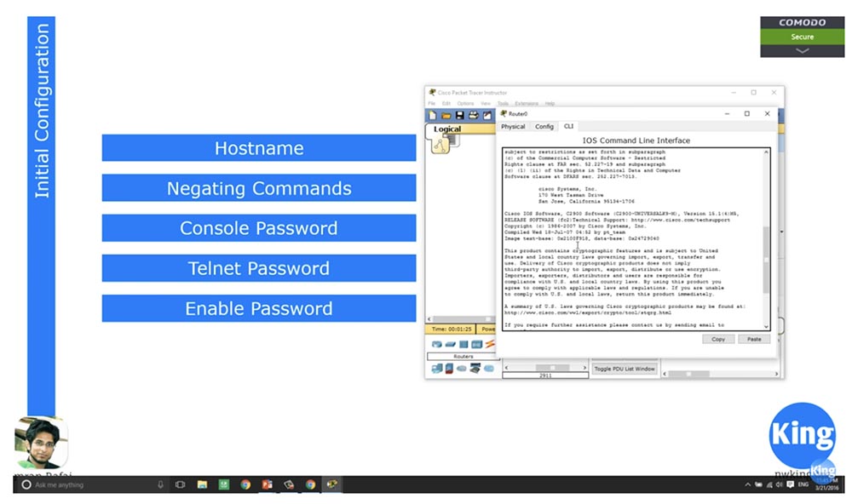Open the Tools menu in Packet Tracer

pos(504,103)
